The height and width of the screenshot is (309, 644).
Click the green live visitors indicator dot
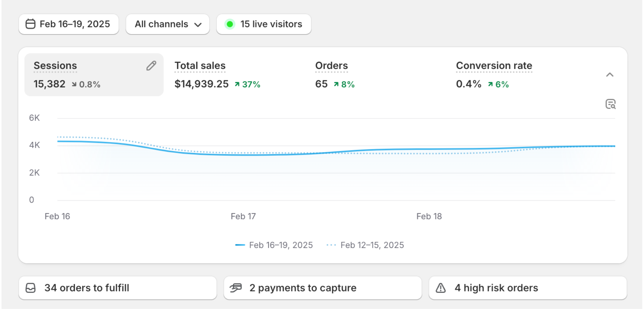[230, 24]
